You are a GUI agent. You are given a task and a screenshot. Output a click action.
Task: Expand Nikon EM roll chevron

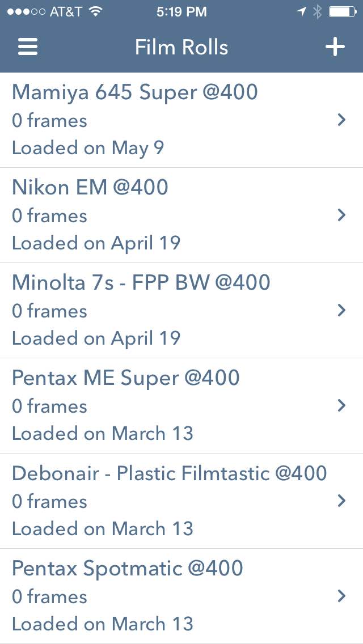341,215
